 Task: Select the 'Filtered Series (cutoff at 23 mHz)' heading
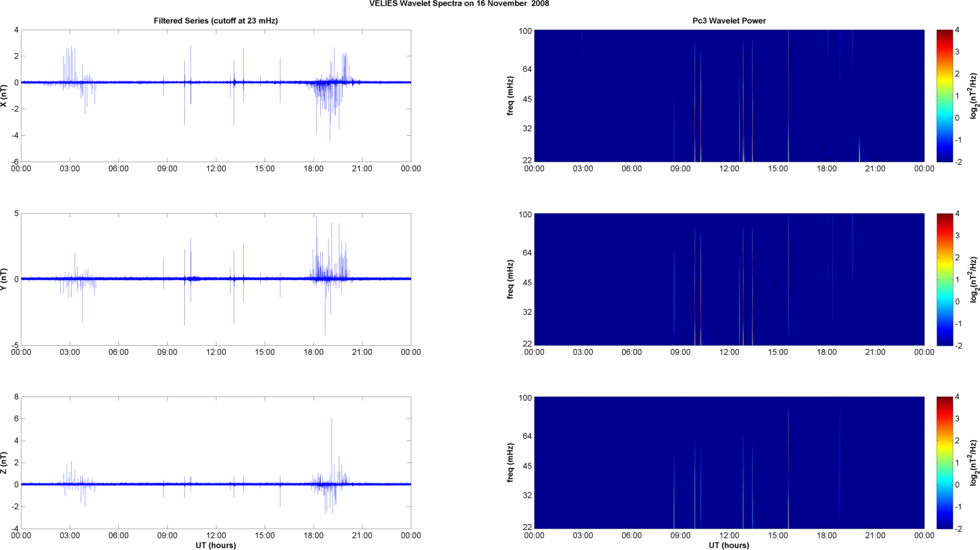[215, 21]
